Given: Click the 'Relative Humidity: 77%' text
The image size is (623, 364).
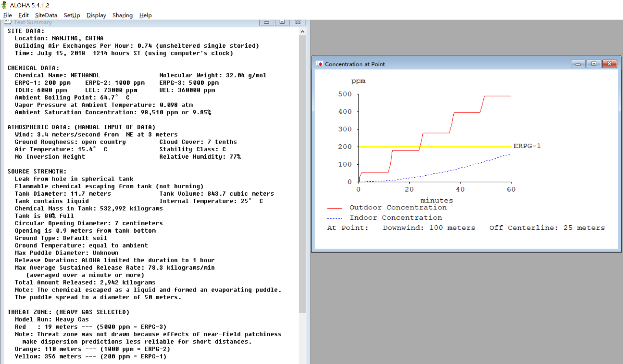Looking at the screenshot, I should coord(200,157).
